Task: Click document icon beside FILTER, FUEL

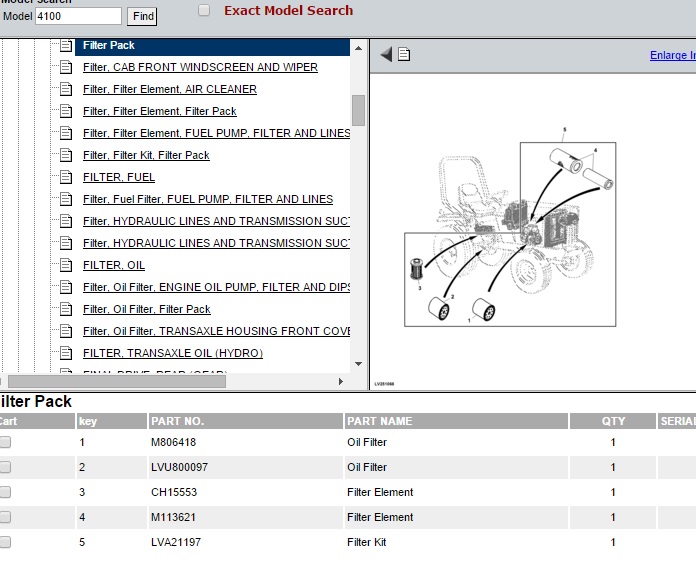Action: 66,178
